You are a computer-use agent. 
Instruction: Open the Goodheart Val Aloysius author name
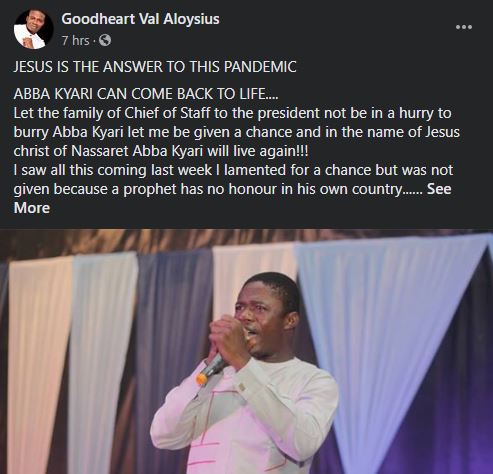(140, 19)
